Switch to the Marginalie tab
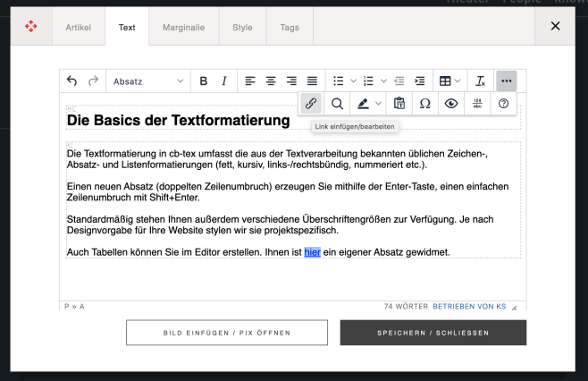The height and width of the screenshot is (381, 588). [183, 28]
